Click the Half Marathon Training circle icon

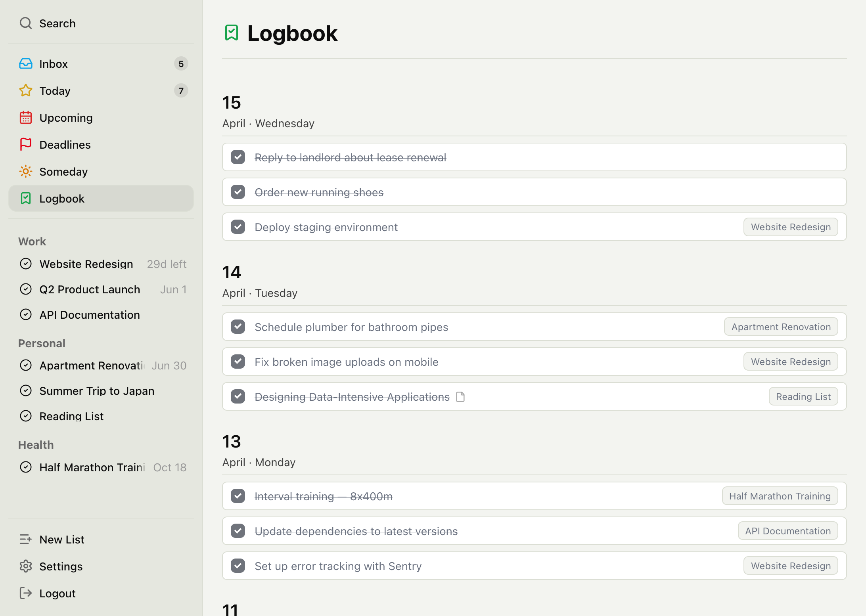(26, 467)
